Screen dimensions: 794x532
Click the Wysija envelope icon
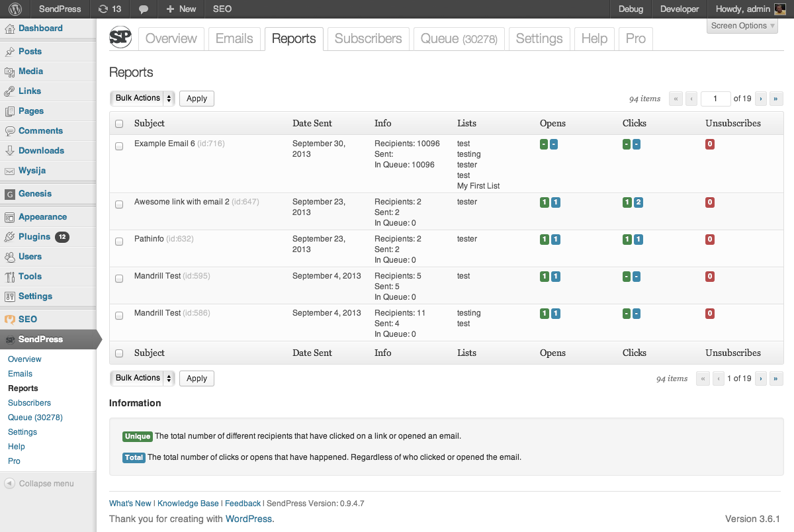[x=10, y=171]
